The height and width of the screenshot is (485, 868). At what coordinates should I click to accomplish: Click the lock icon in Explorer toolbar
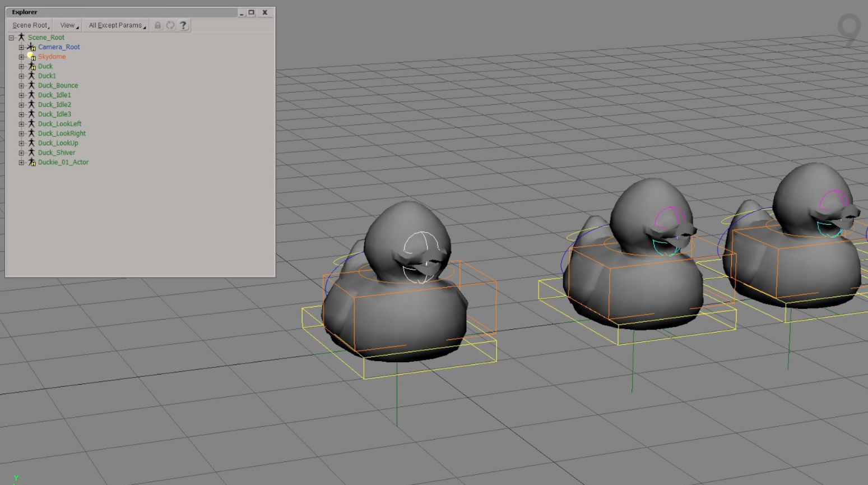[x=157, y=25]
